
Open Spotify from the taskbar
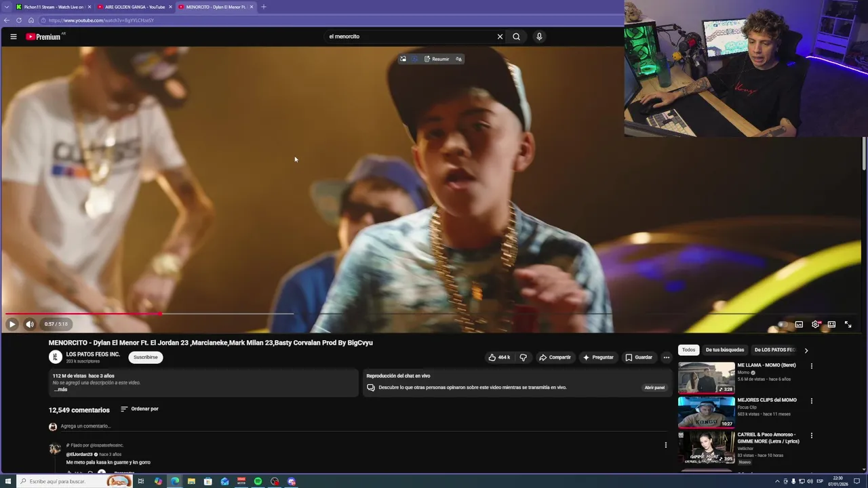point(258,481)
